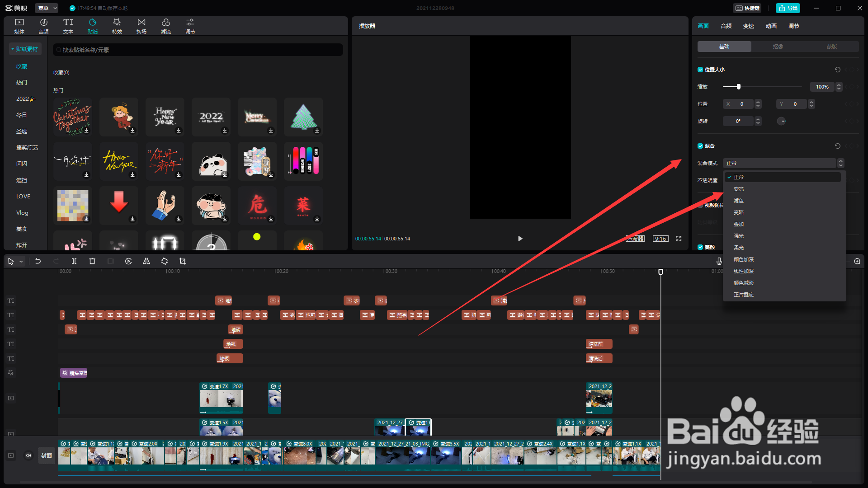Click the mirror flip icon
The height and width of the screenshot is (488, 868).
146,261
